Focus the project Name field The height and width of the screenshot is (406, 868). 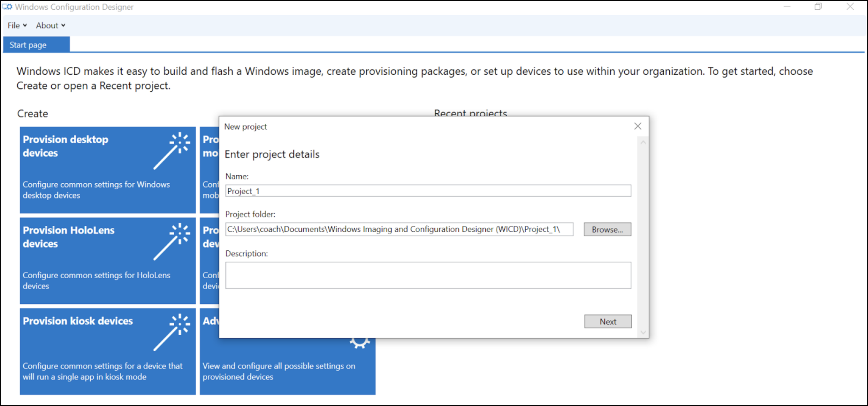click(x=428, y=191)
